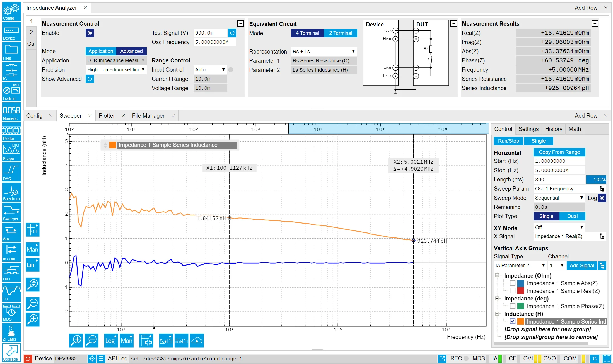The height and width of the screenshot is (364, 613).
Task: Click the red power icon in status bar
Action: (28, 358)
